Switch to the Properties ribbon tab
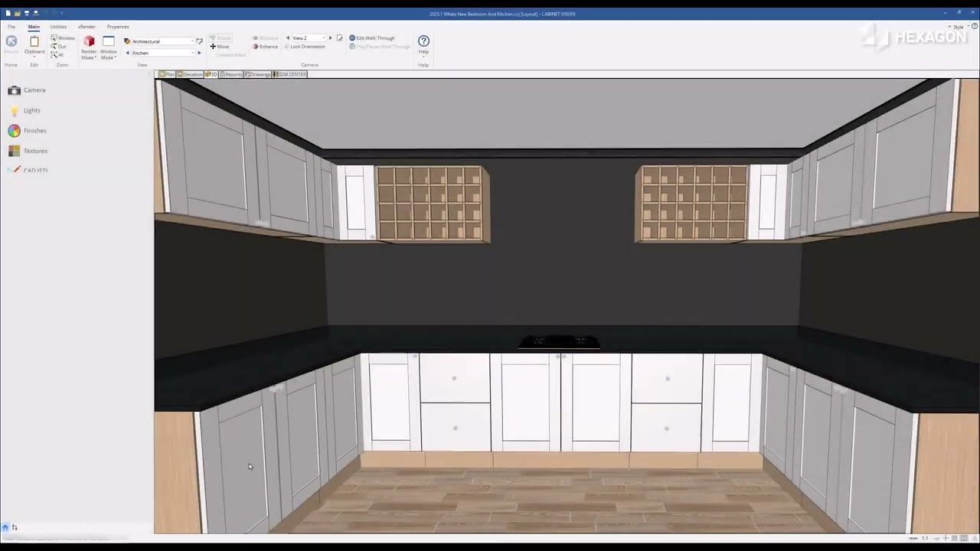 click(x=118, y=27)
